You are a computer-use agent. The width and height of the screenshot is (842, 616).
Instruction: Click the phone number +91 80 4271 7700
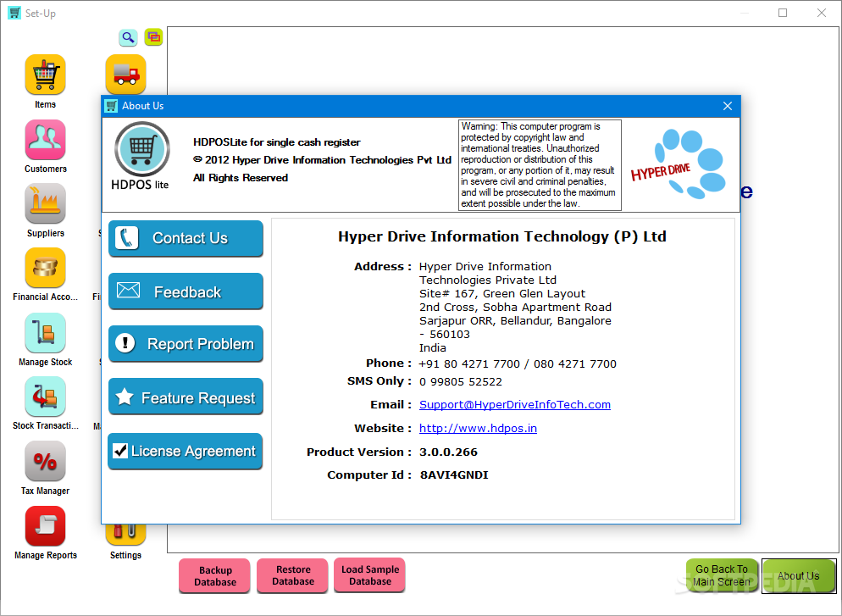(469, 363)
